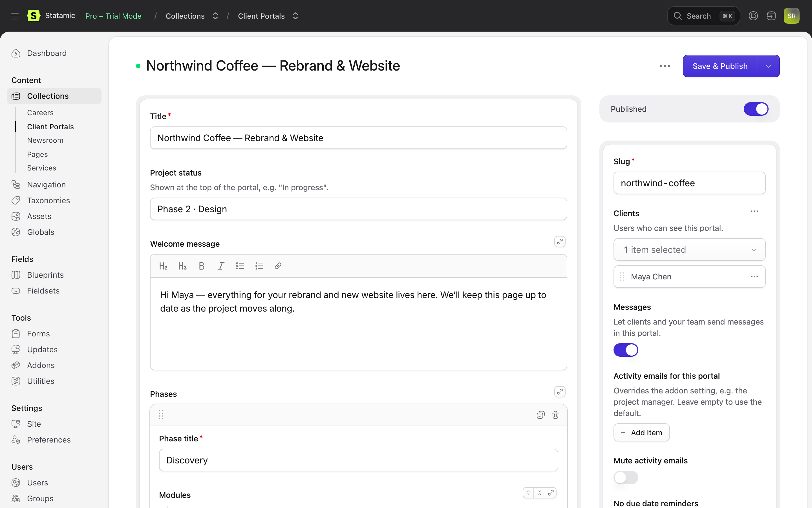Screen dimensions: 812x508
Task: Open the Clients 1 item selected dropdown
Action: 690,250
